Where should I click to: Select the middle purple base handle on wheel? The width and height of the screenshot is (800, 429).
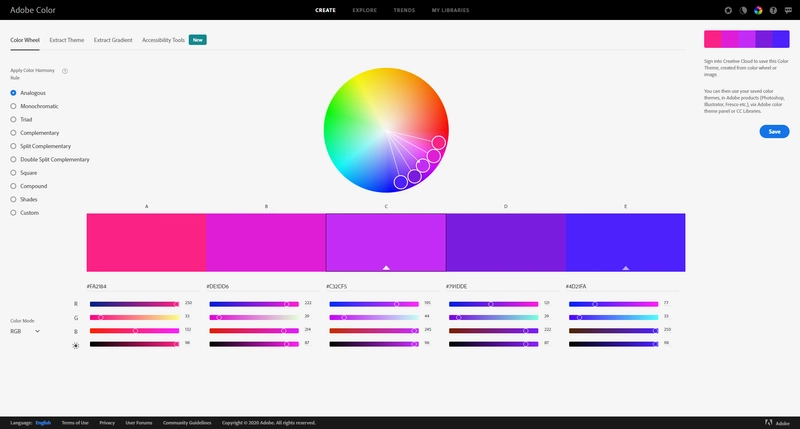(422, 165)
